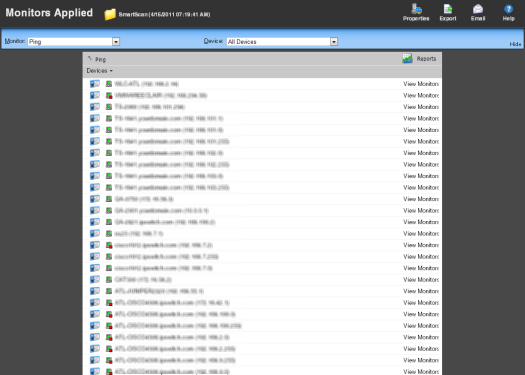The height and width of the screenshot is (375, 525).
Task: Open the Device dropdown arrow showing All Devices
Action: click(334, 42)
